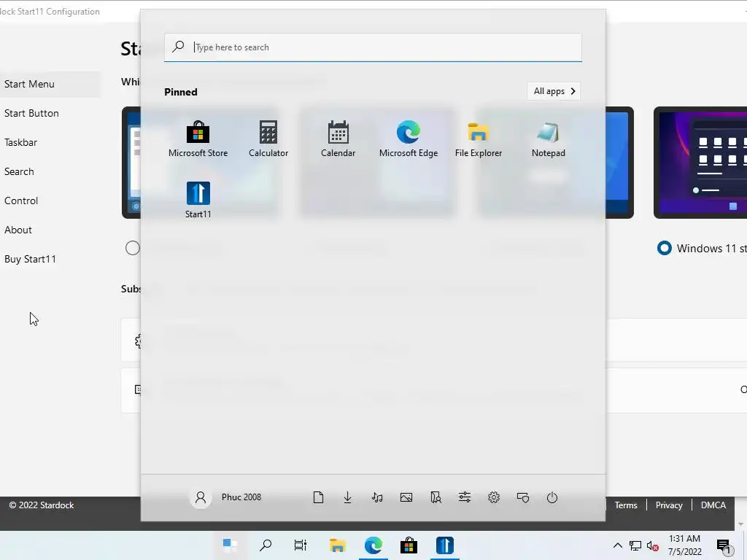
Task: Open Documents shortcut in Start menu footer
Action: point(318,497)
